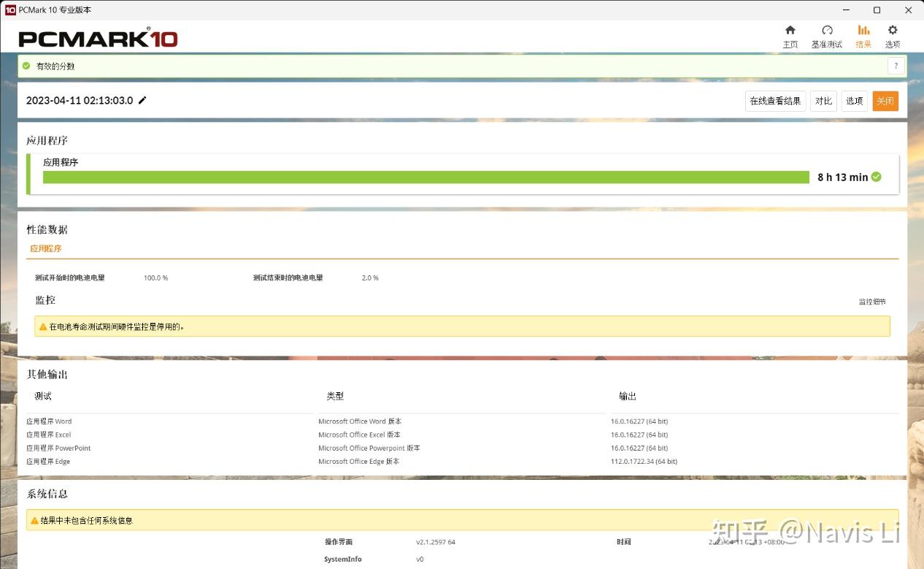This screenshot has height=569, width=924.
Task: Click the 类型 column header
Action: (335, 396)
